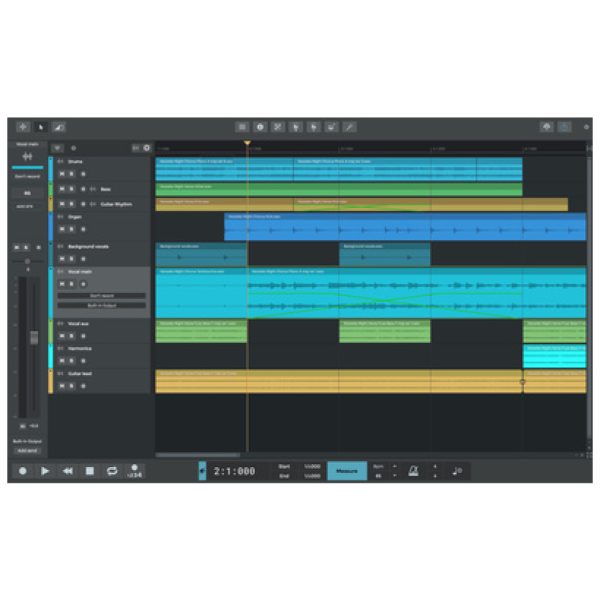600x600 pixels.
Task: Click the waveform icon under Vocal main title
Action: tap(27, 156)
